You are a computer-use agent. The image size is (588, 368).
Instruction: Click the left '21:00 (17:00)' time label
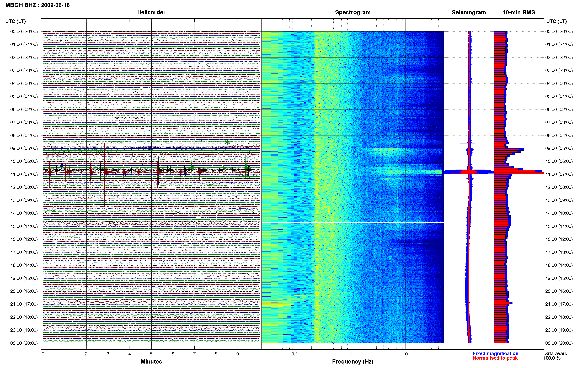coord(24,304)
